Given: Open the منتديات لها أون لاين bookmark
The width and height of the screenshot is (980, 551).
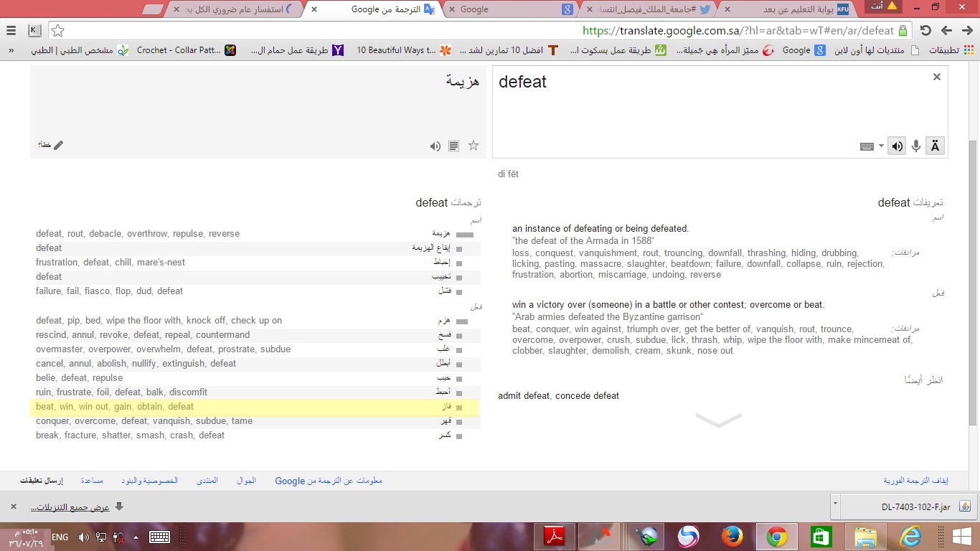Looking at the screenshot, I should 876,50.
